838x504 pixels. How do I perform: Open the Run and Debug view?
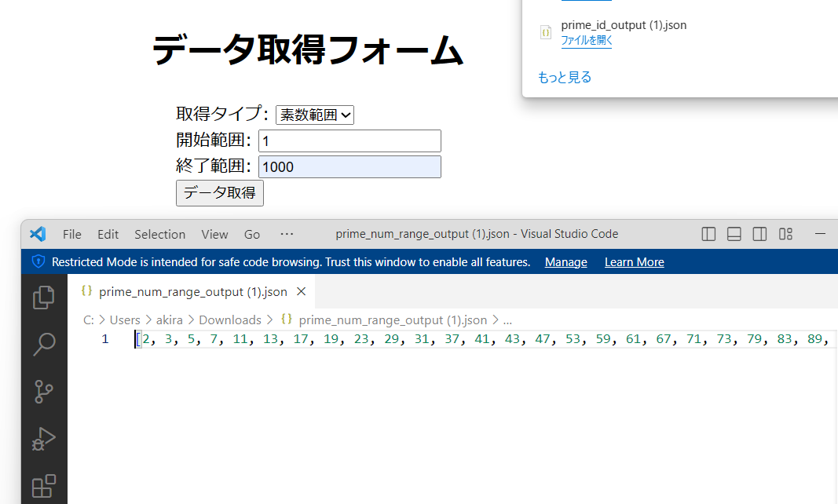44,439
